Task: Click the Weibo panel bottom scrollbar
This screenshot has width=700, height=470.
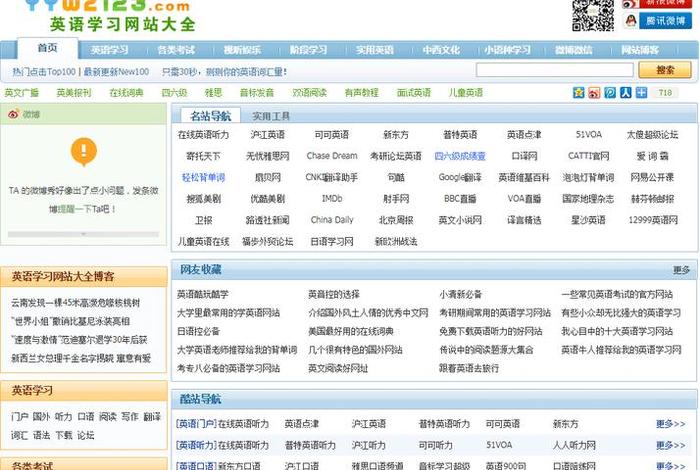Action: click(83, 234)
